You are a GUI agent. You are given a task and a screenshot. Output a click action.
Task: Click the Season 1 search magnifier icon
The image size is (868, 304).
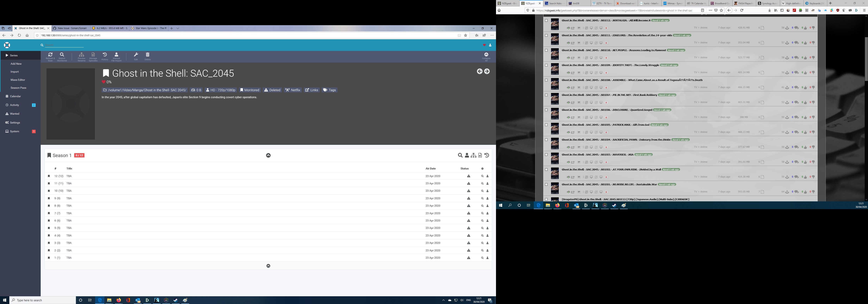point(460,155)
